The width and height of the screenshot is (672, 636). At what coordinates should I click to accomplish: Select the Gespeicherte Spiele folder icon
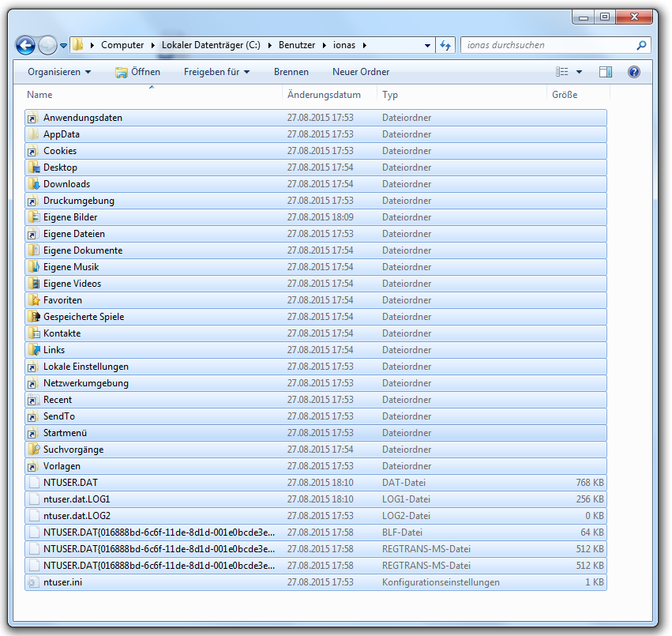(33, 317)
